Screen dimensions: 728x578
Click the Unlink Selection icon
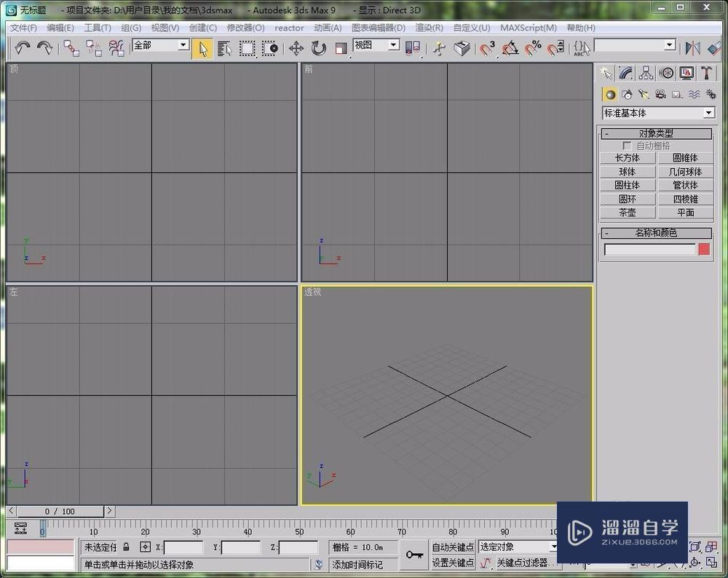[94, 48]
